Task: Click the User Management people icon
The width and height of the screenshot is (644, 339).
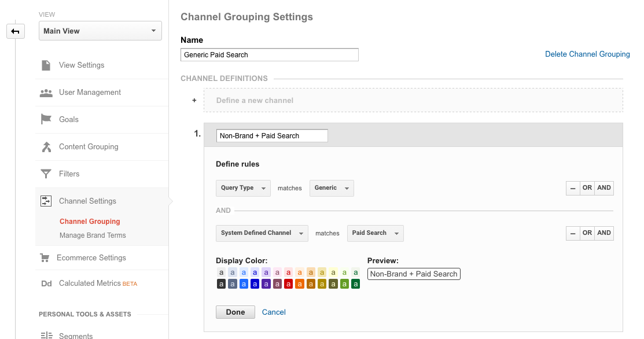Action: [46, 93]
